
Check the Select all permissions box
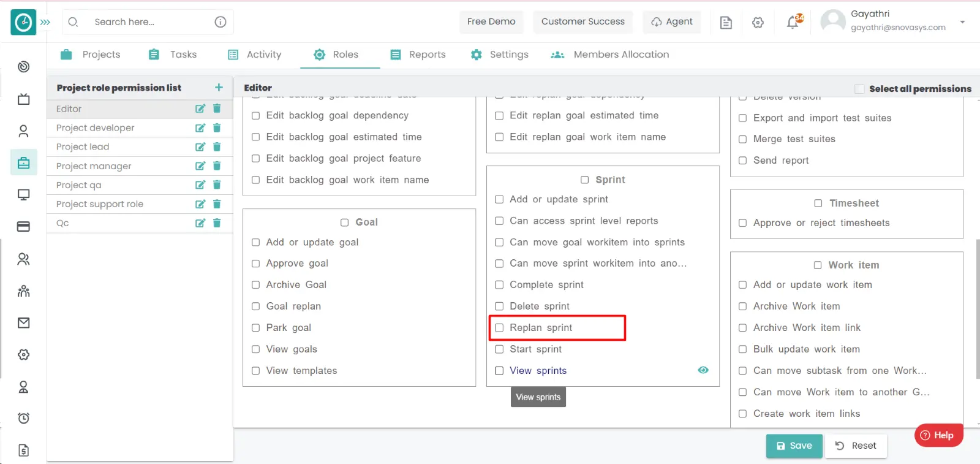click(x=859, y=89)
